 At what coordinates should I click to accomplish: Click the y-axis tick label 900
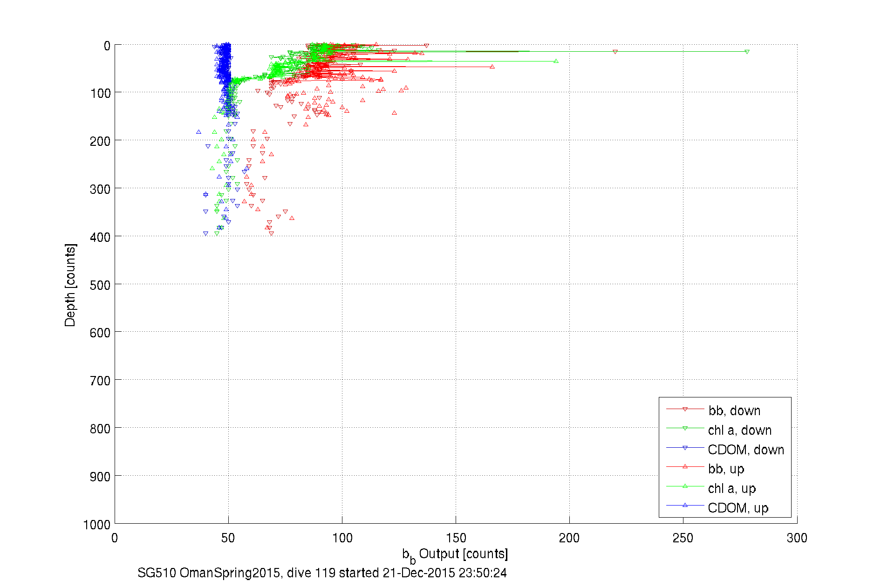100,477
